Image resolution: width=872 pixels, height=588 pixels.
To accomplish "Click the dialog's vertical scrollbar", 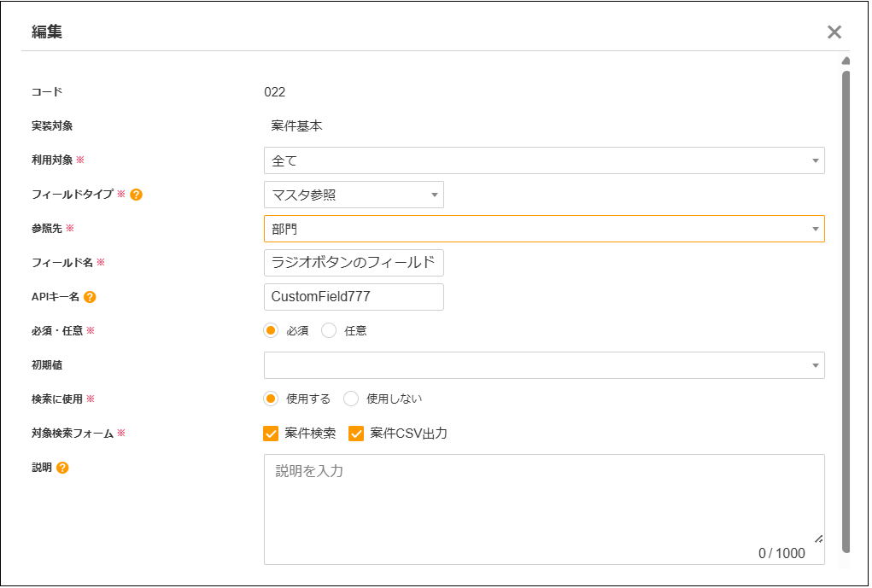I will (x=846, y=307).
